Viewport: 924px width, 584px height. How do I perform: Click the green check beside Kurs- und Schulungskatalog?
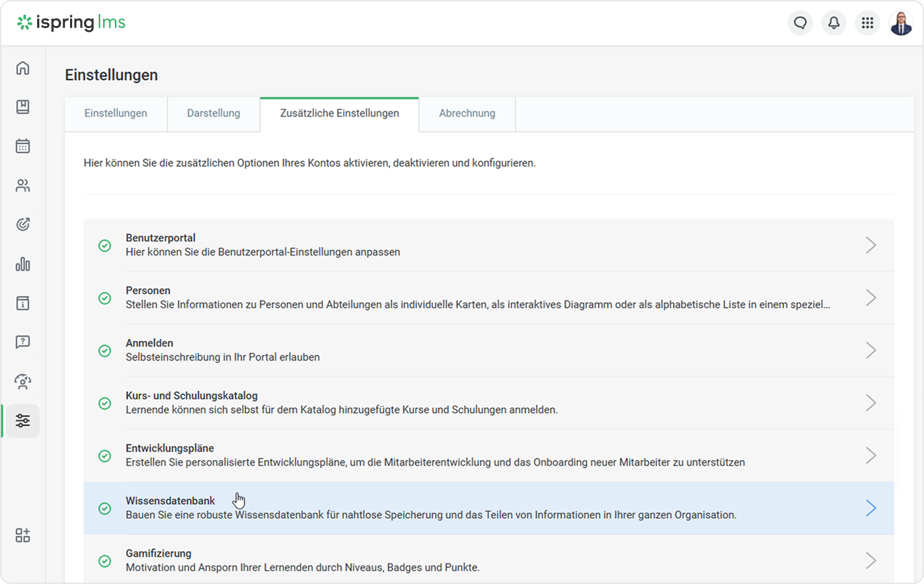104,403
